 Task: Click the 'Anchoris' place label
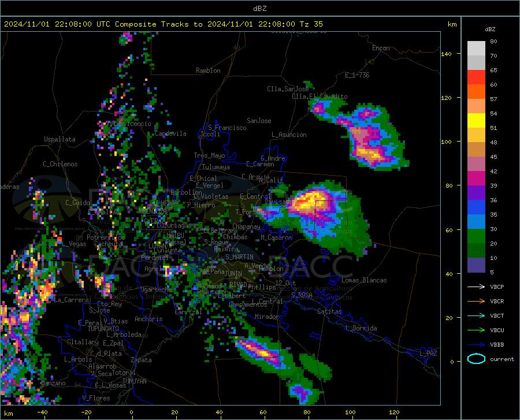148,319
